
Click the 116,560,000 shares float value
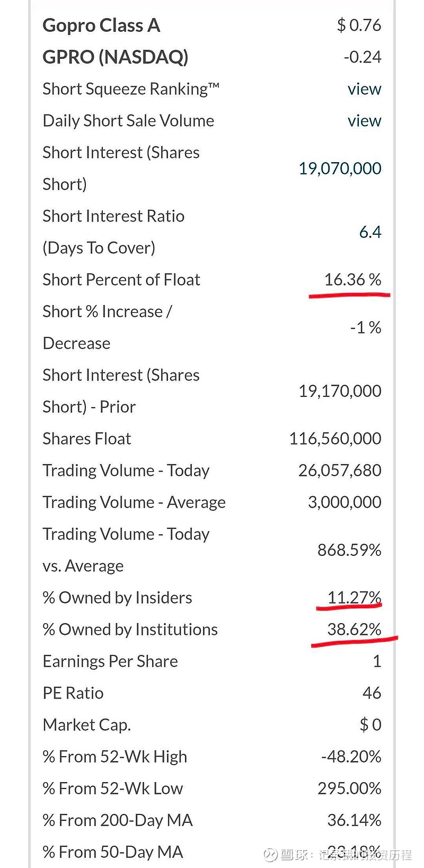335,439
